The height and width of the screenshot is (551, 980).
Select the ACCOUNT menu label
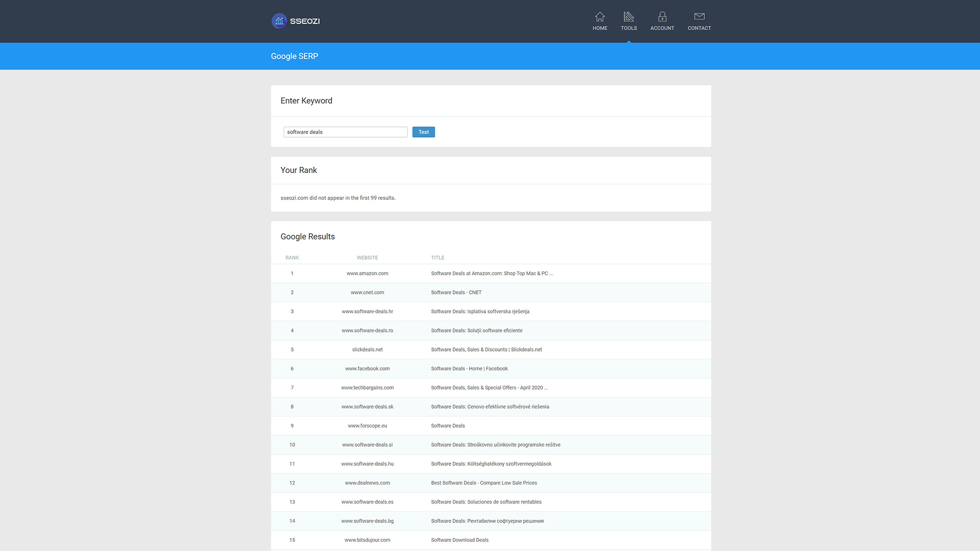click(662, 28)
